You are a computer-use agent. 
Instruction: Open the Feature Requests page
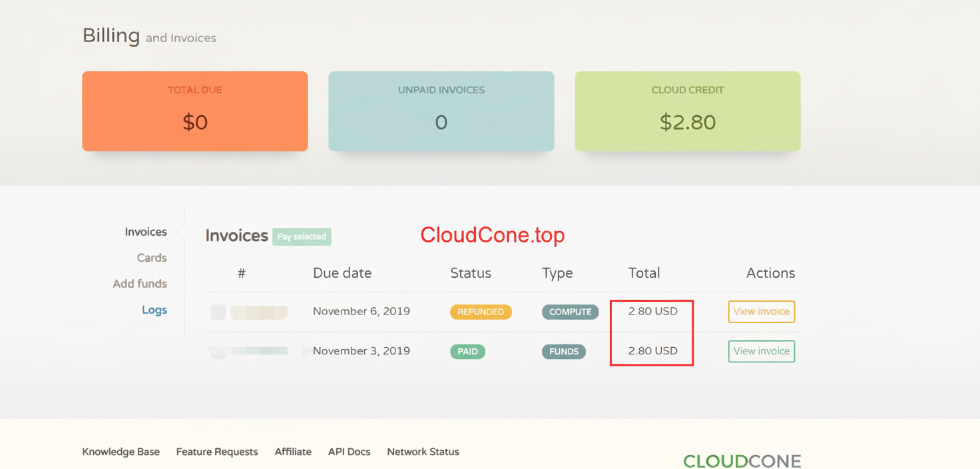point(216,452)
